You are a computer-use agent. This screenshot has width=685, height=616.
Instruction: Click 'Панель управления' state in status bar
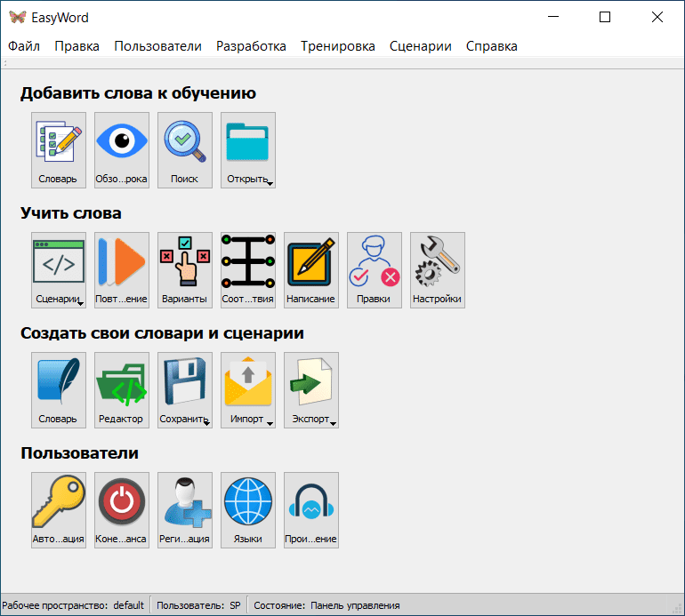(355, 605)
